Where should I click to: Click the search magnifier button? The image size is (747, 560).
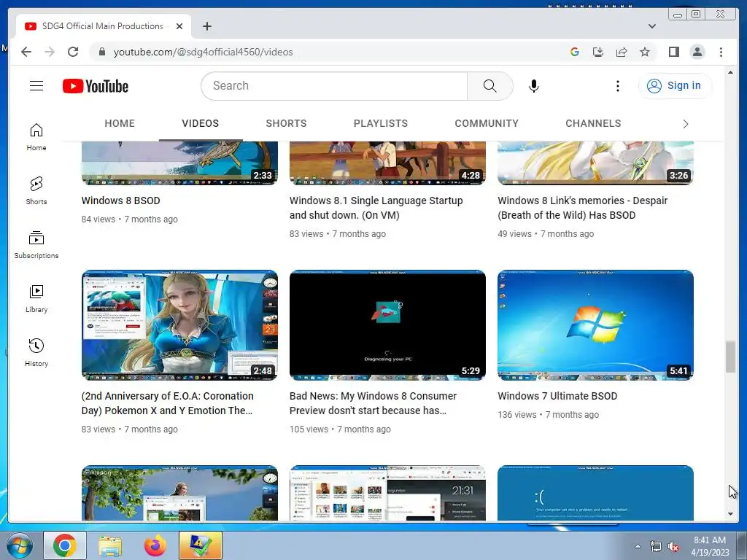pos(489,86)
